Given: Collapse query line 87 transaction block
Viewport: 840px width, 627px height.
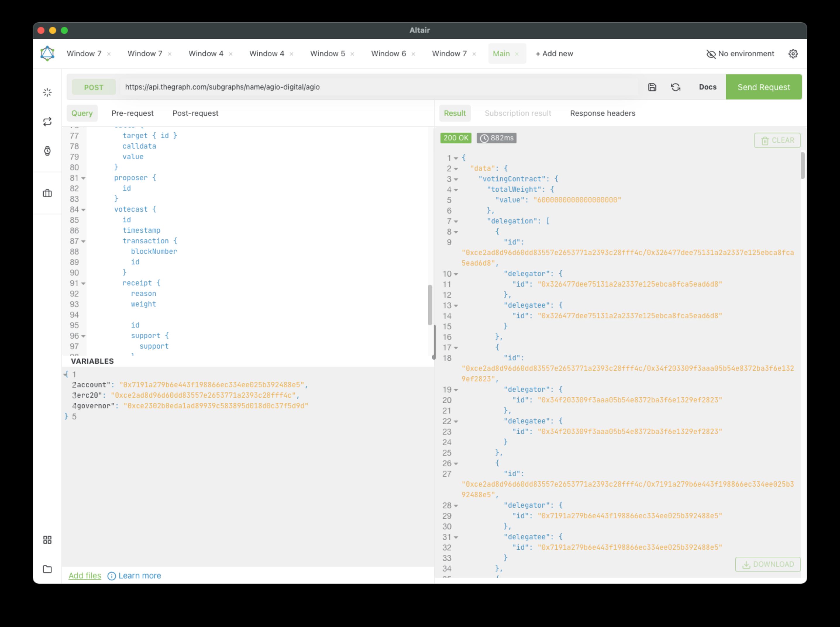Looking at the screenshot, I should (x=83, y=241).
